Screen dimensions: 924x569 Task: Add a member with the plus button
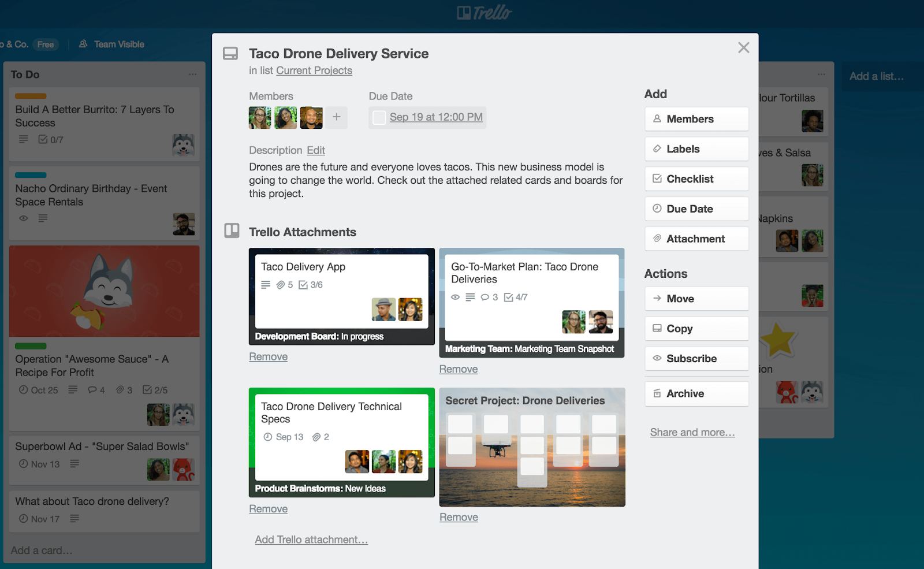pyautogui.click(x=336, y=117)
